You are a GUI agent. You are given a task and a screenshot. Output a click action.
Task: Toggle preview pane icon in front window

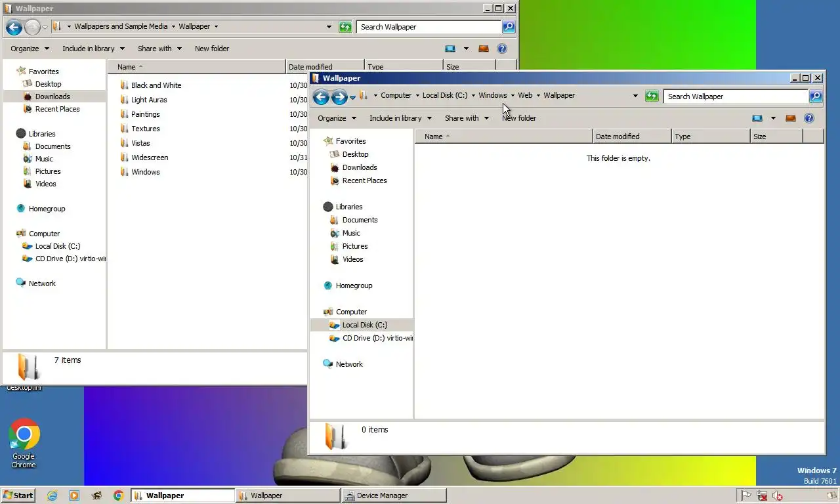pyautogui.click(x=791, y=118)
